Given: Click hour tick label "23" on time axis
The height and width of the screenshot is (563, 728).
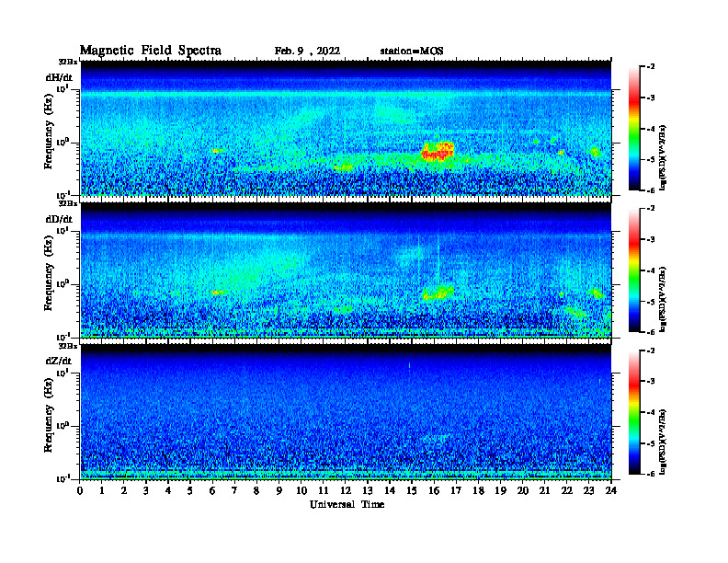Looking at the screenshot, I should (x=588, y=491).
